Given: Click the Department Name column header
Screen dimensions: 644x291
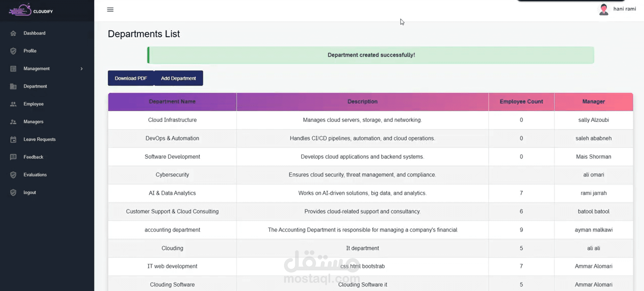Looking at the screenshot, I should [172, 101].
